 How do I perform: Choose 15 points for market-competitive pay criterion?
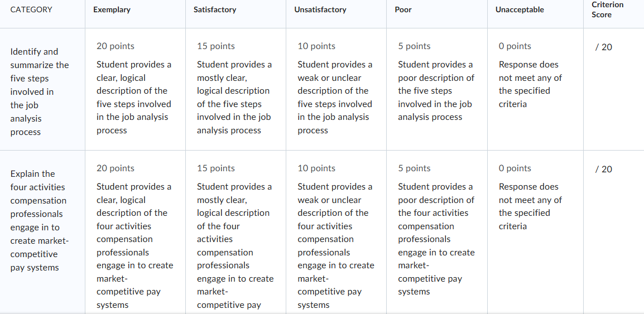coord(216,168)
